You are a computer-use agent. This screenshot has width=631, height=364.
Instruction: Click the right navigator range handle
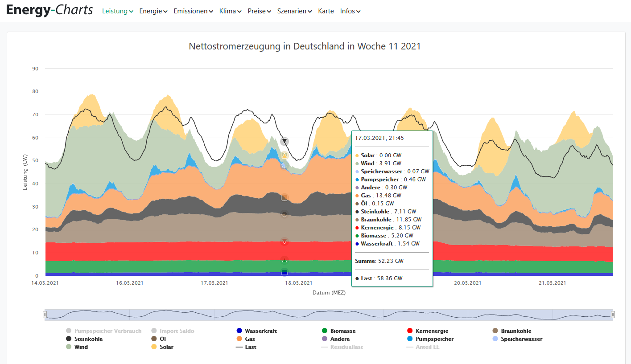613,315
